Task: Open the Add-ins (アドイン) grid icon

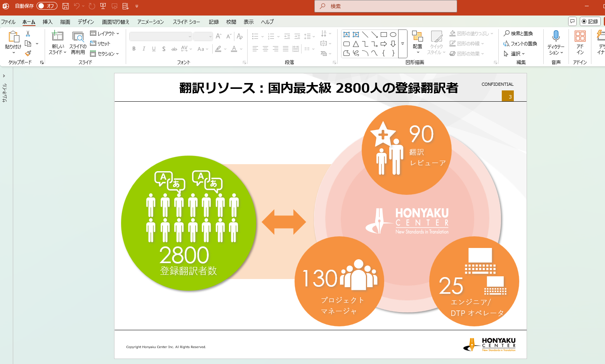Action: coord(580,36)
